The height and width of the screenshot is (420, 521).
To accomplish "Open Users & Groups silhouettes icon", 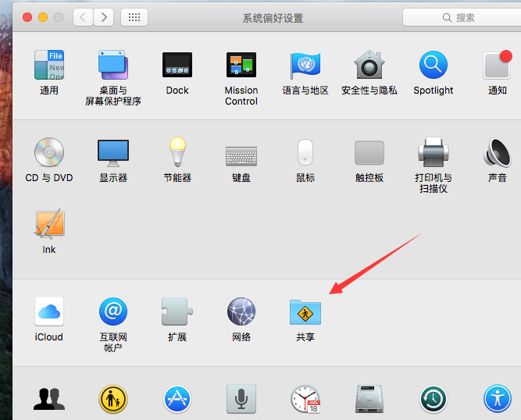I will (x=49, y=399).
